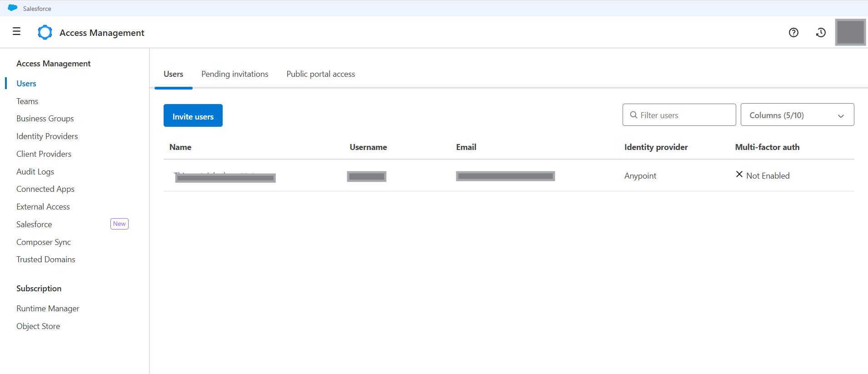868x374 pixels.
Task: Click the Subscription sidebar heading
Action: pyautogui.click(x=39, y=289)
